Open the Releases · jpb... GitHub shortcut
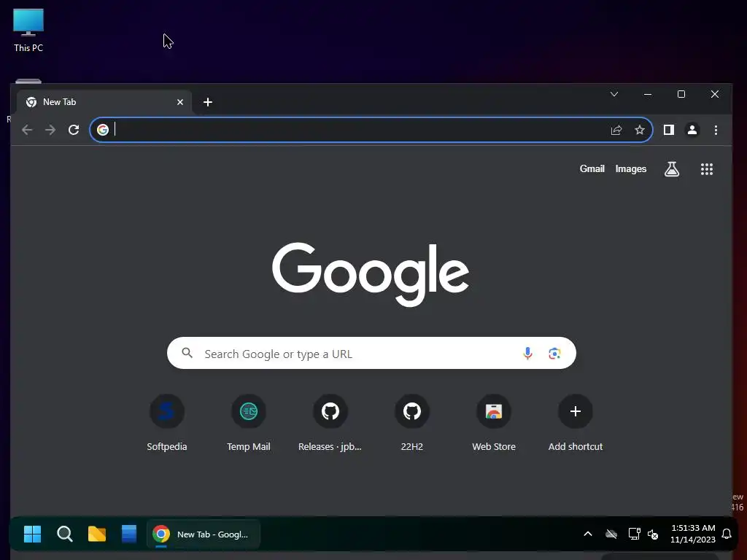 coord(330,422)
